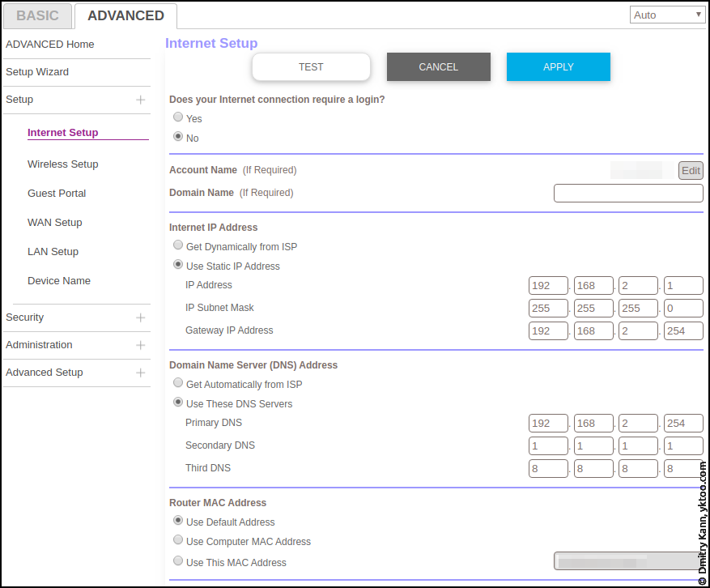Open LAN Setup page
This screenshot has height=588, width=710.
(x=53, y=252)
